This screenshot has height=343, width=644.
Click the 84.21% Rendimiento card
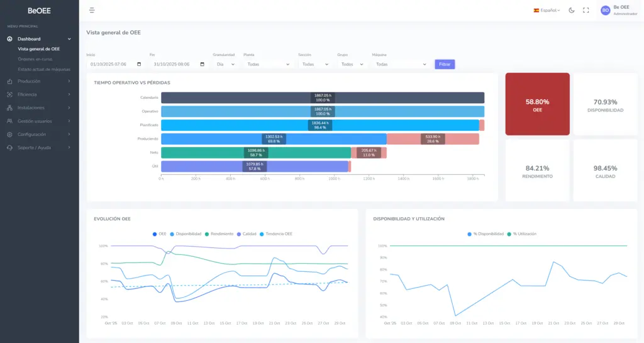pyautogui.click(x=537, y=171)
